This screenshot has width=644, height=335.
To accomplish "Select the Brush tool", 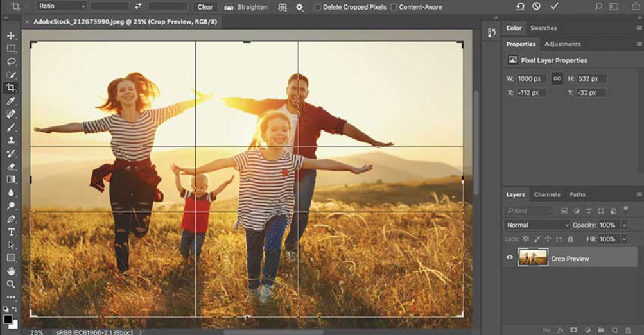I will point(11,127).
